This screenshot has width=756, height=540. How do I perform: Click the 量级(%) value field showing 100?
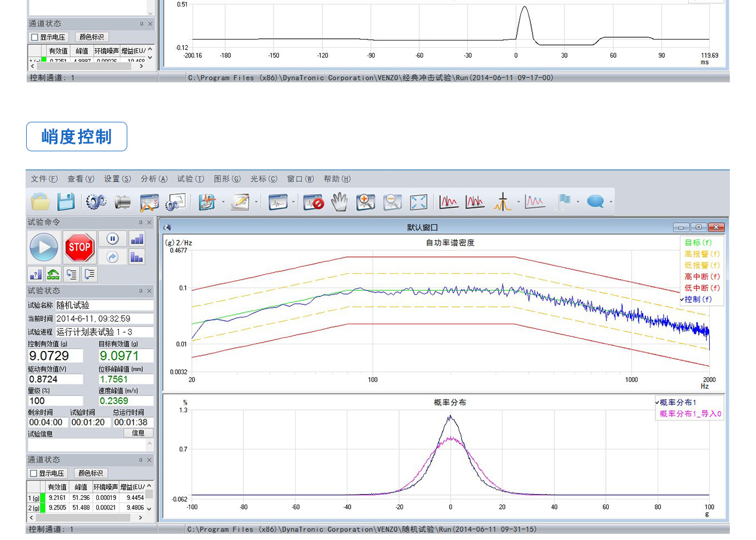[x=55, y=401]
